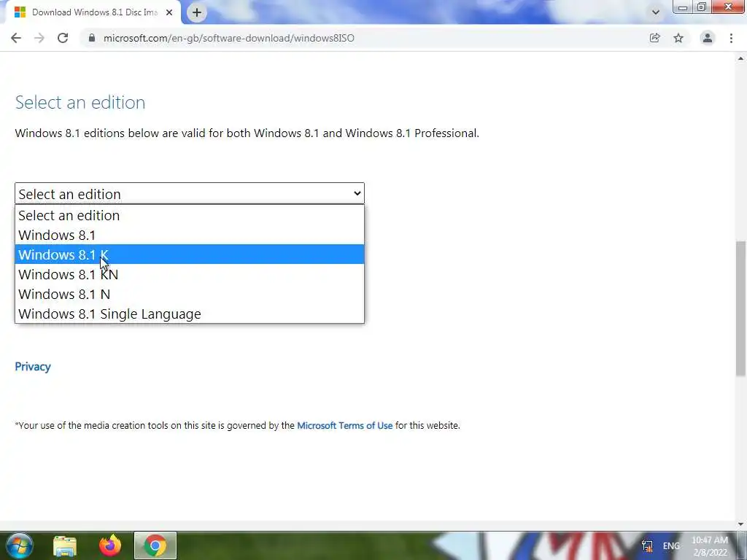Collapse the Select an edition dropdown
Screen dimensions: 747x560
190,193
